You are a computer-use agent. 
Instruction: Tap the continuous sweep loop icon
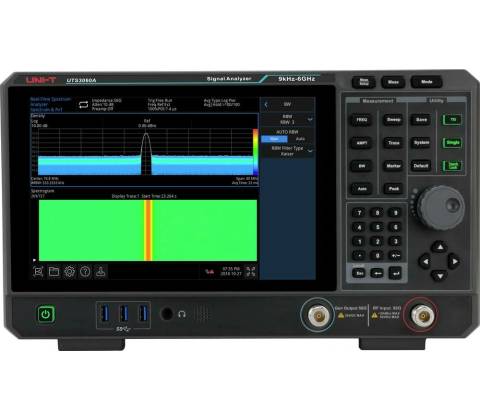(83, 105)
